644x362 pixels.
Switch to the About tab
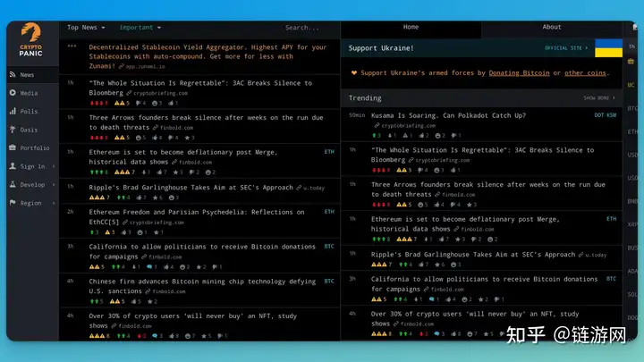tap(552, 27)
